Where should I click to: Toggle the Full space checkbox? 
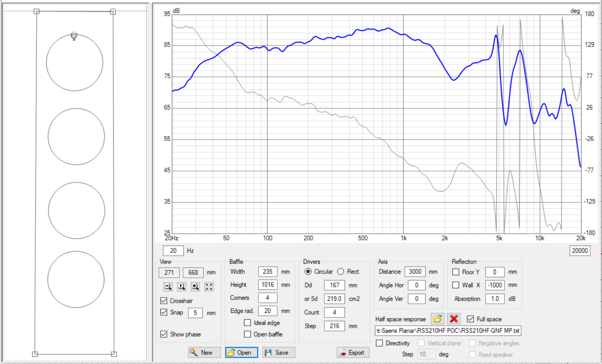[470, 319]
